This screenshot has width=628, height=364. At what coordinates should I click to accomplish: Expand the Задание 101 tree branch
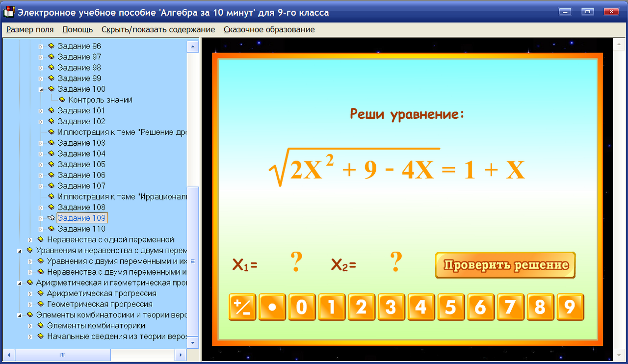pos(41,110)
